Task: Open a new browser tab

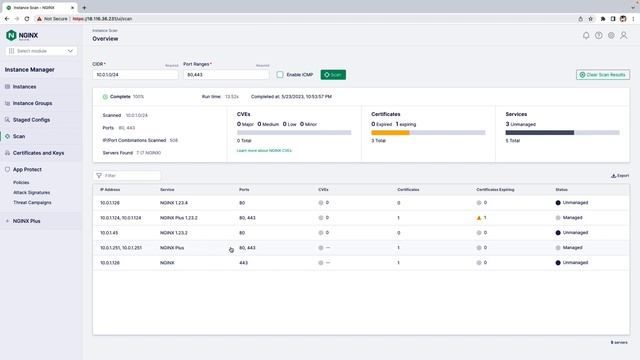Action: [x=84, y=7]
